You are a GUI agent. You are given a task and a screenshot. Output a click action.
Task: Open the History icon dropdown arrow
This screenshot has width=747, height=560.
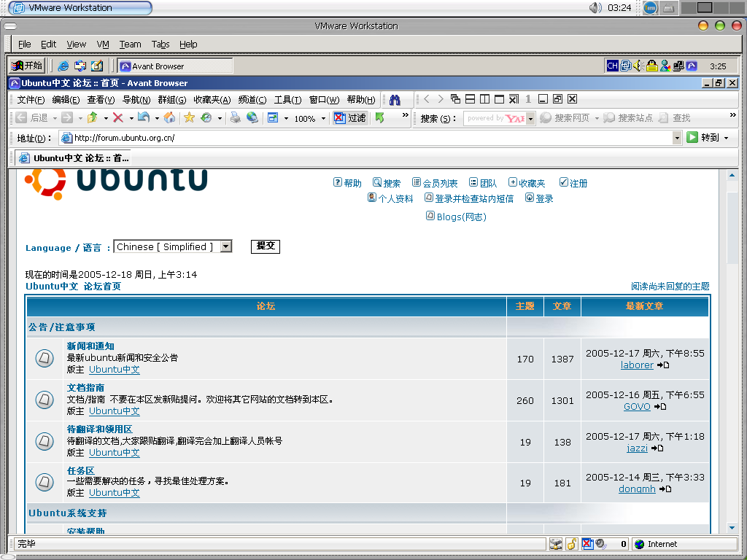pos(220,118)
